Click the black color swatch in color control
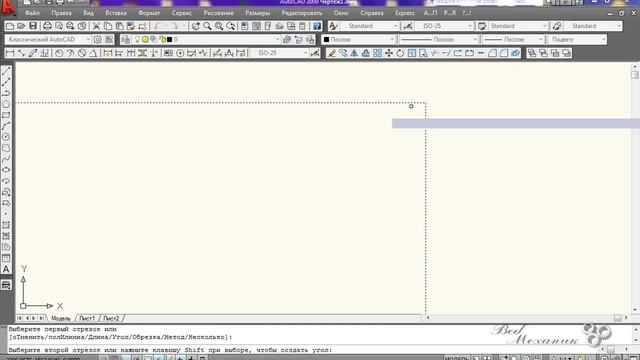This screenshot has height=360, width=640. (326, 40)
